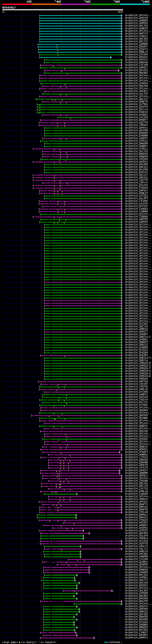Click the short cyan alignment bar for UniRef100_B9SGS0
Screen dimensions: 152x644
(75, 58)
